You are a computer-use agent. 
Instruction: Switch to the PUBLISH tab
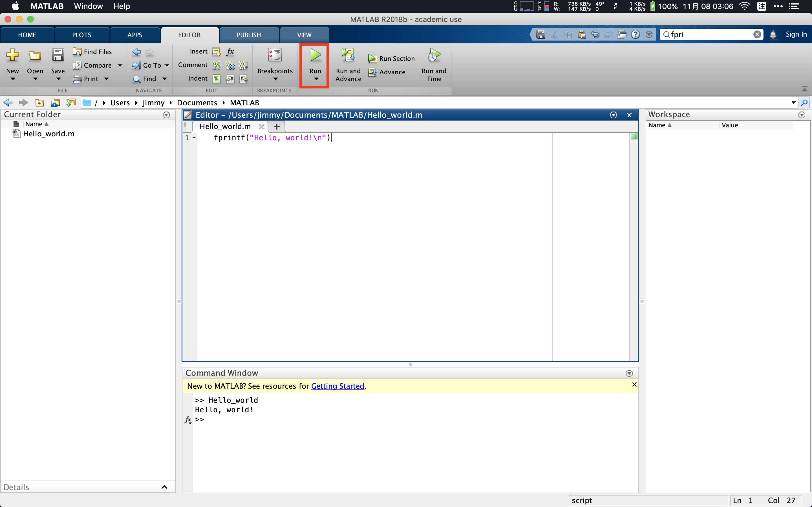point(249,35)
